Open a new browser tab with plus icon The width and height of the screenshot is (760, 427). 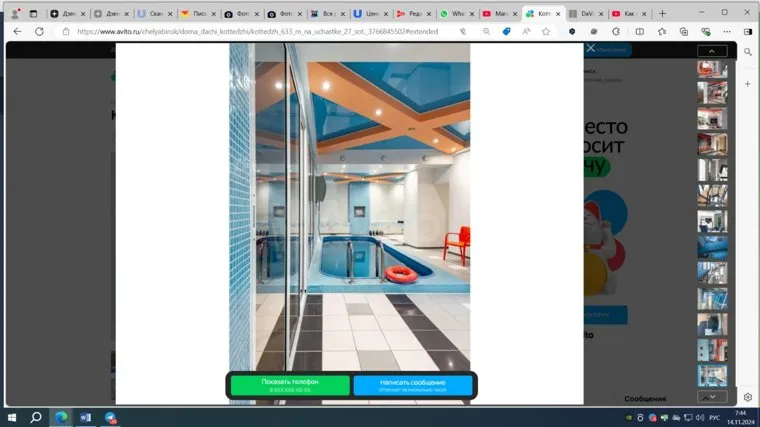pyautogui.click(x=662, y=13)
